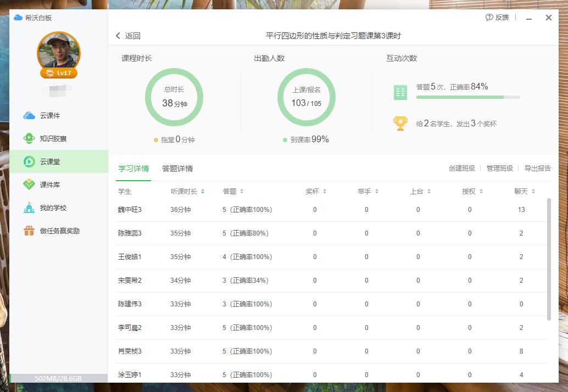Click the 返回 back button

(129, 35)
